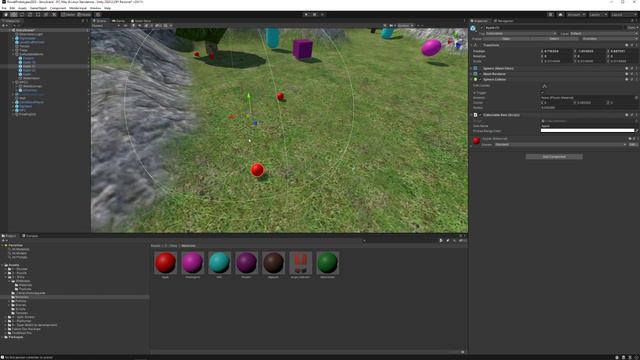Collapse the Assets folder in Project tree
640x360 pixels.
(x=3, y=265)
